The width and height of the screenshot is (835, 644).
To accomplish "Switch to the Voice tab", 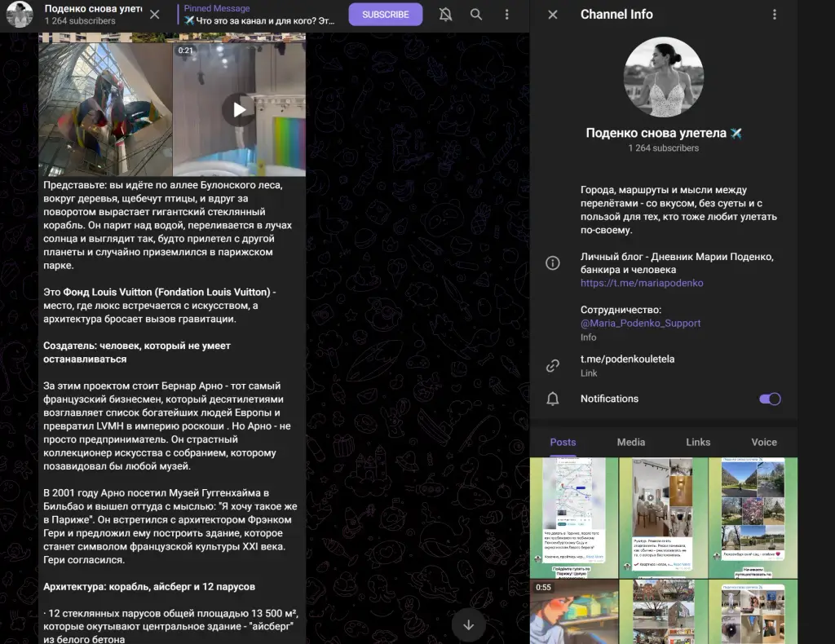I will [763, 443].
